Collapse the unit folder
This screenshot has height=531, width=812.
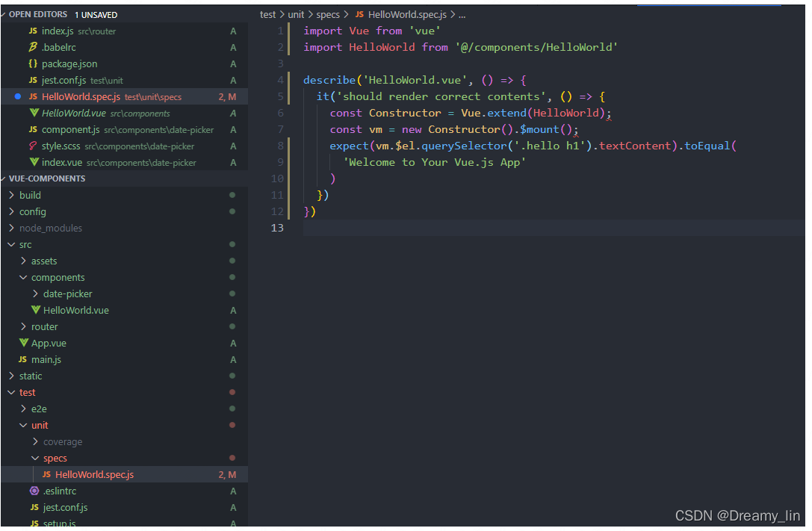click(x=23, y=426)
